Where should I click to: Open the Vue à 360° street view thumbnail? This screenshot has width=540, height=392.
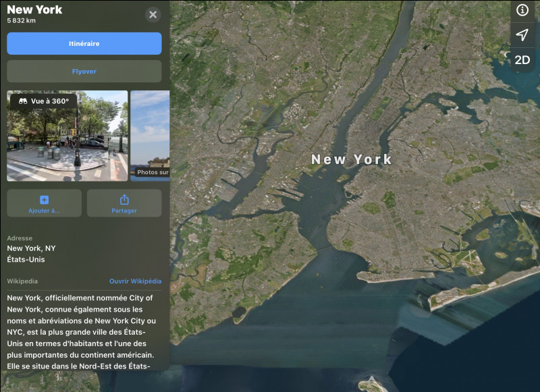tap(67, 136)
